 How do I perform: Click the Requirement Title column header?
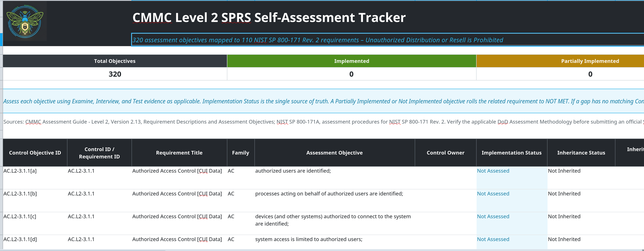[x=179, y=153]
